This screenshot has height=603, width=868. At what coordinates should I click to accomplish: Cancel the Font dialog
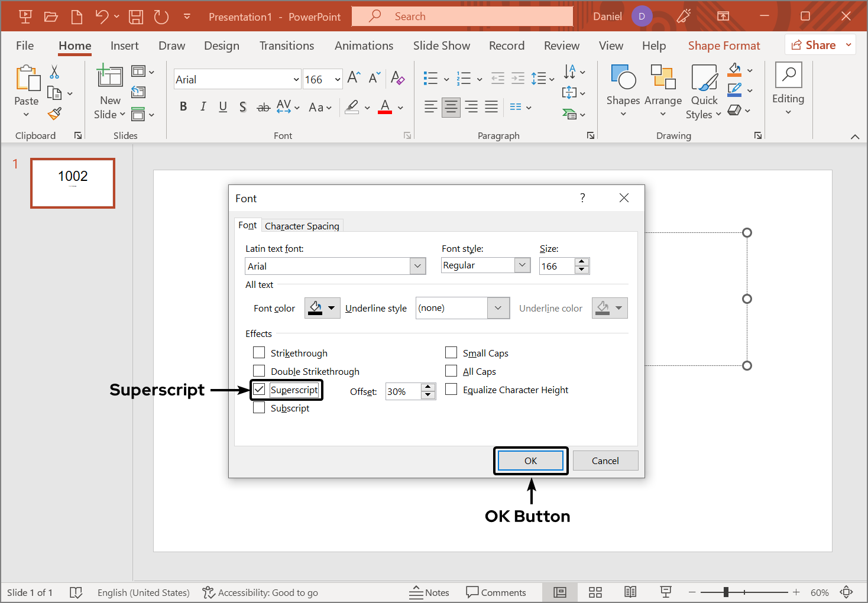coord(605,461)
